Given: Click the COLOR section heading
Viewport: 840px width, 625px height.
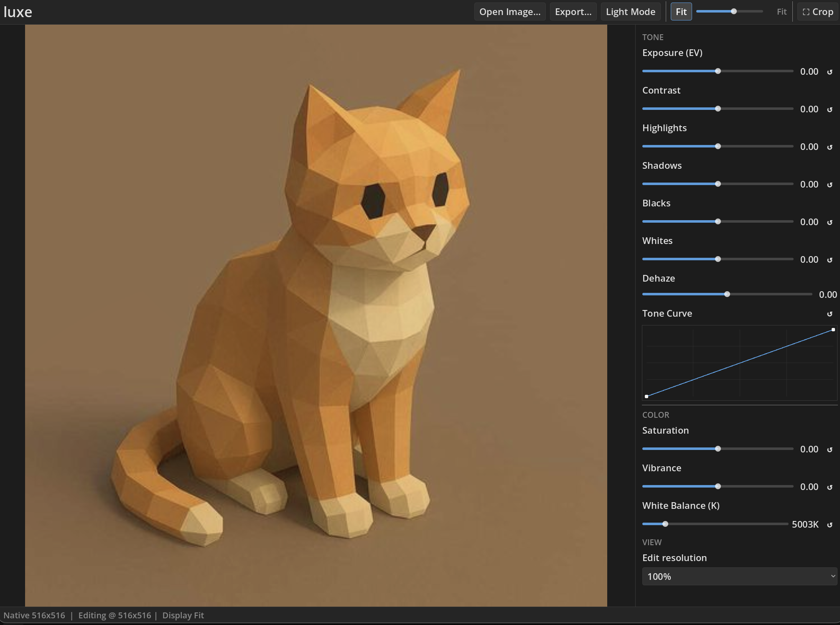Looking at the screenshot, I should point(656,415).
